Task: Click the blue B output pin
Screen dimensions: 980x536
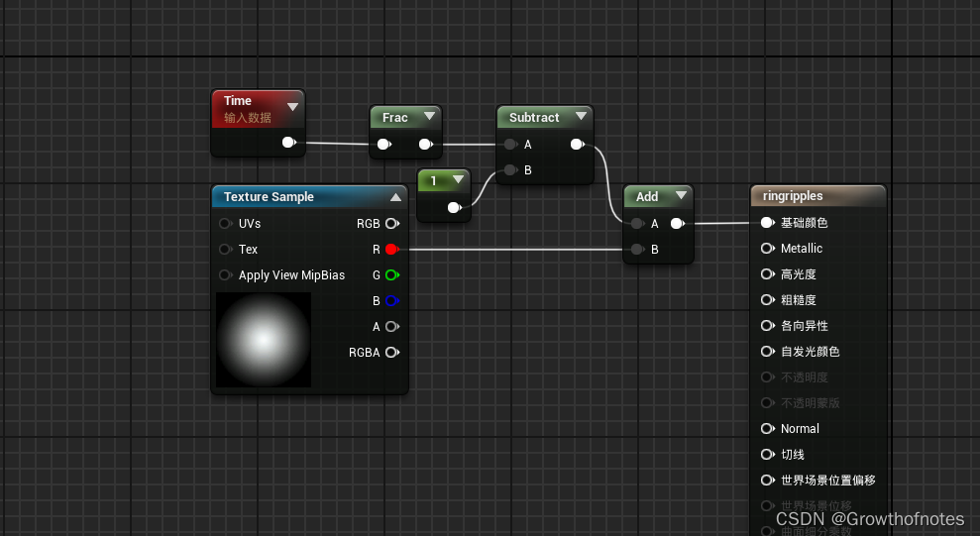Action: click(x=392, y=300)
